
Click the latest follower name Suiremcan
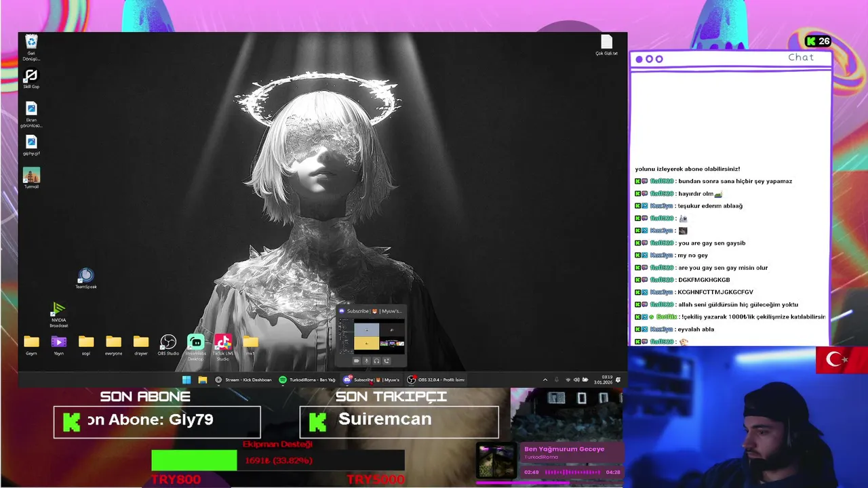point(384,419)
